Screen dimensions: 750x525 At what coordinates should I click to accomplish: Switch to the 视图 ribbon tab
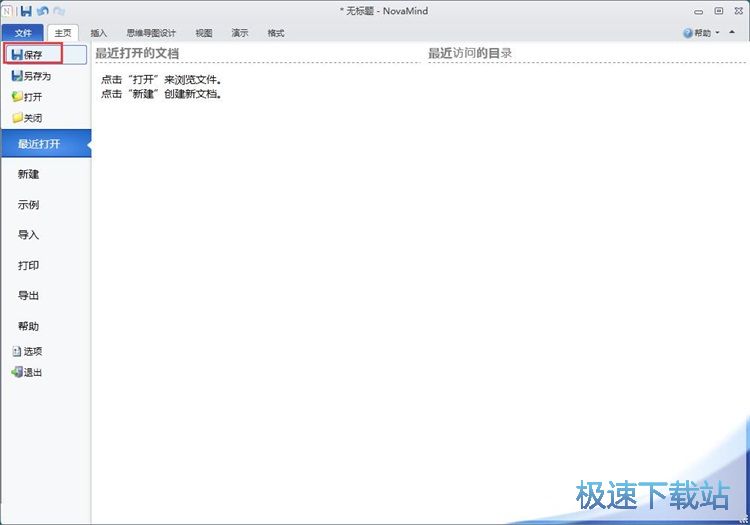coord(204,33)
